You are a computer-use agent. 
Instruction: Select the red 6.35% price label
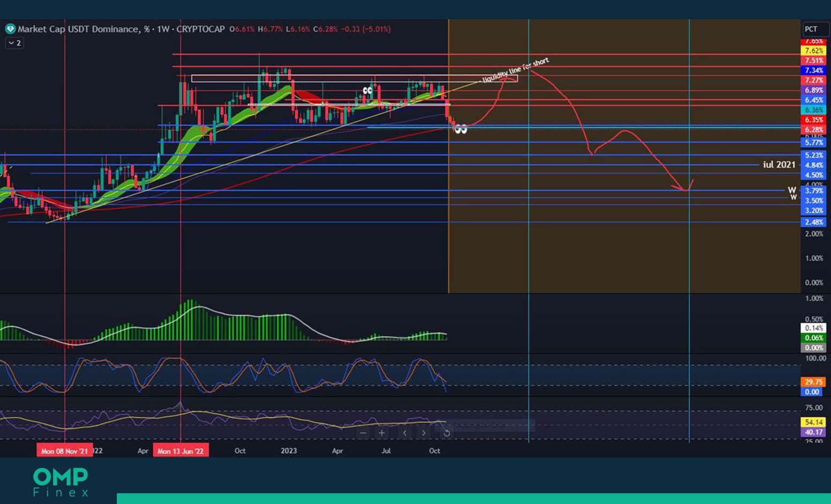point(814,120)
